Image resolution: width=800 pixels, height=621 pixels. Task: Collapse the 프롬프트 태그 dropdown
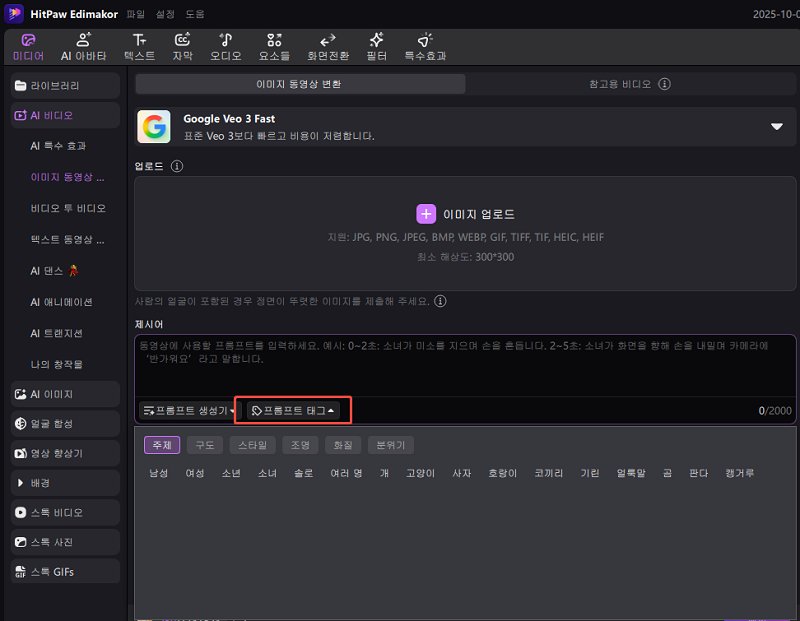[295, 410]
